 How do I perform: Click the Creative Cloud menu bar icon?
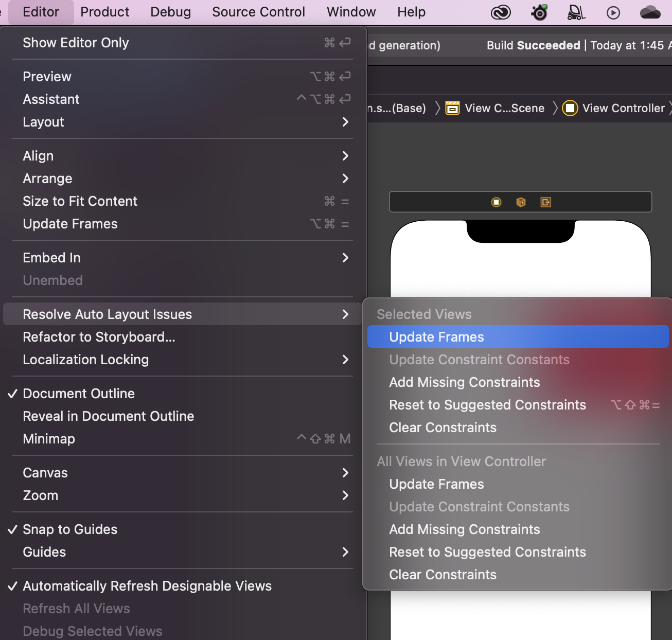[501, 12]
